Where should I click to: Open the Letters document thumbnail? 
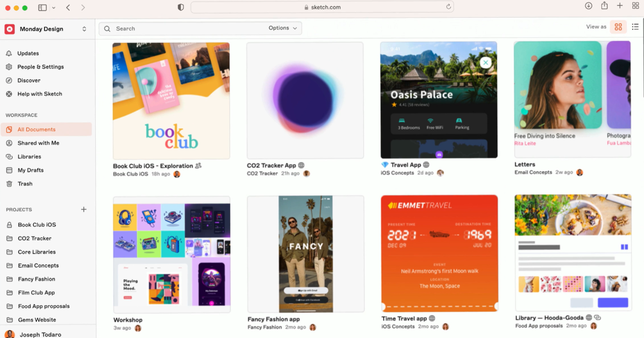[x=573, y=99]
